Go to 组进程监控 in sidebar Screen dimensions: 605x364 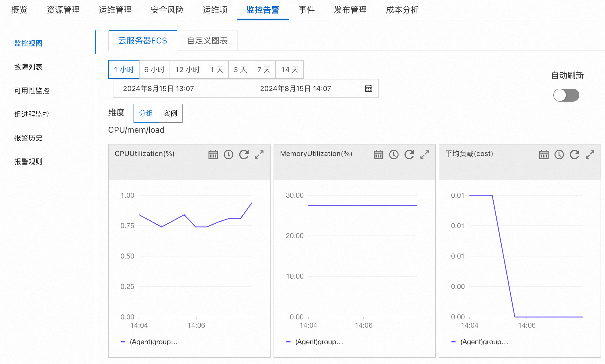click(32, 114)
